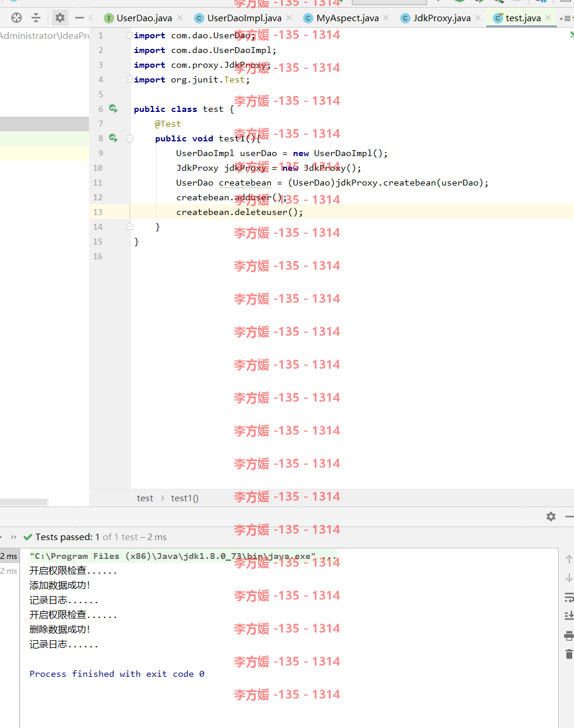Close the test.java tab
The image size is (574, 728).
(548, 18)
